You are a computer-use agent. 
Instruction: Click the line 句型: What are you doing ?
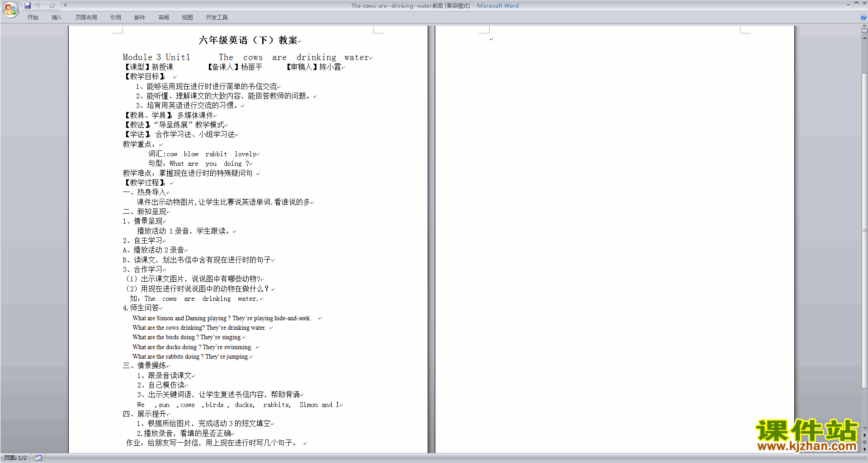tap(199, 164)
